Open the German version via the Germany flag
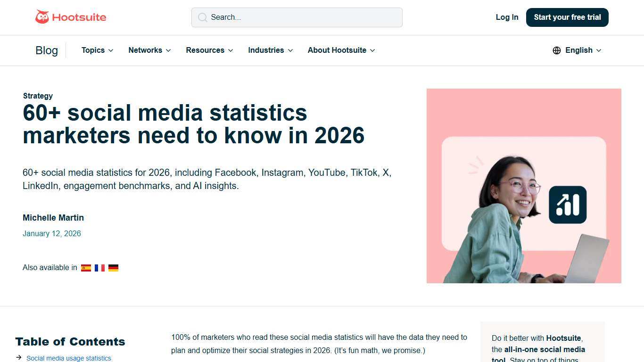The height and width of the screenshot is (362, 644). (x=113, y=267)
